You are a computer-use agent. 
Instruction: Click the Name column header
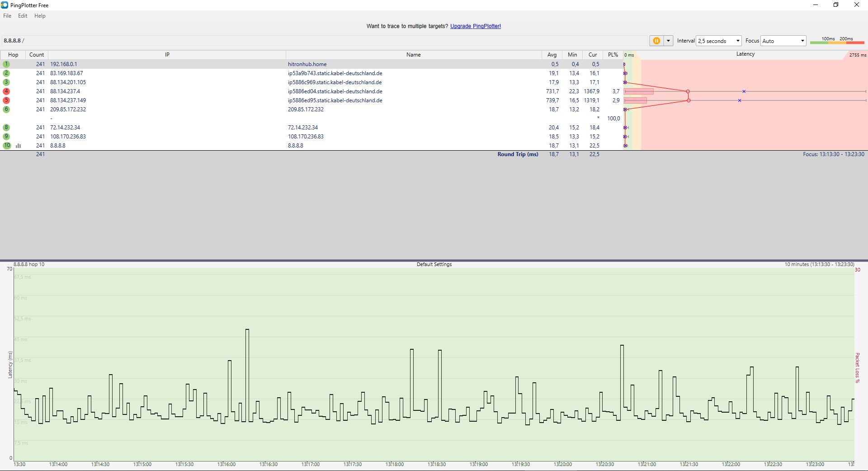414,55
